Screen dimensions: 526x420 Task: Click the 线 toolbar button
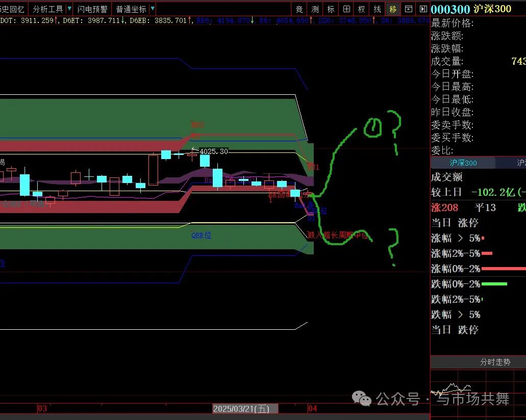point(377,9)
